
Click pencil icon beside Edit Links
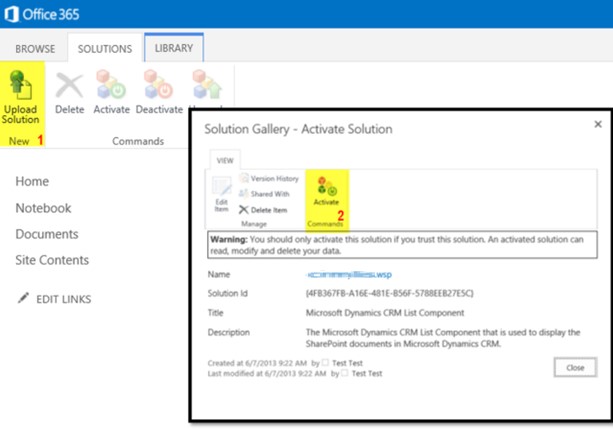tap(23, 298)
